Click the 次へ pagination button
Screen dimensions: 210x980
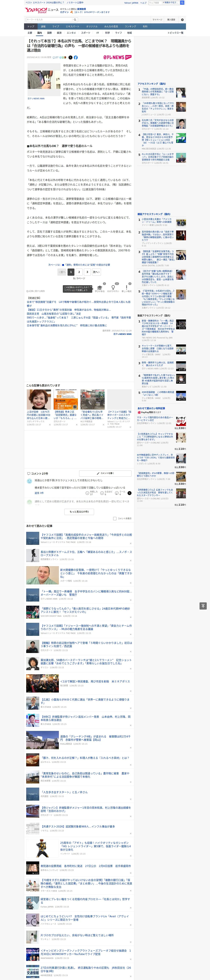coord(96,272)
